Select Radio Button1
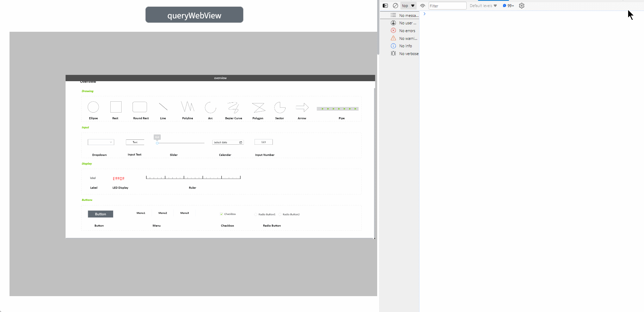This screenshot has width=644, height=312. 256,215
